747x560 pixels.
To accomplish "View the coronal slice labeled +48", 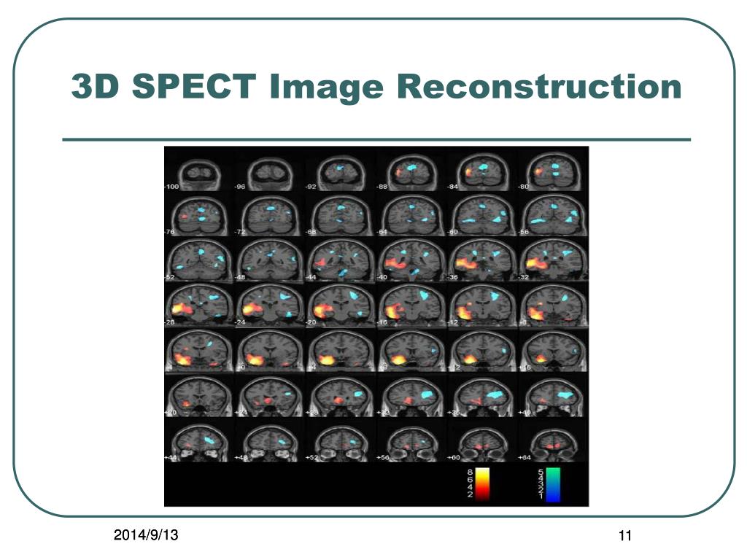I will click(270, 443).
